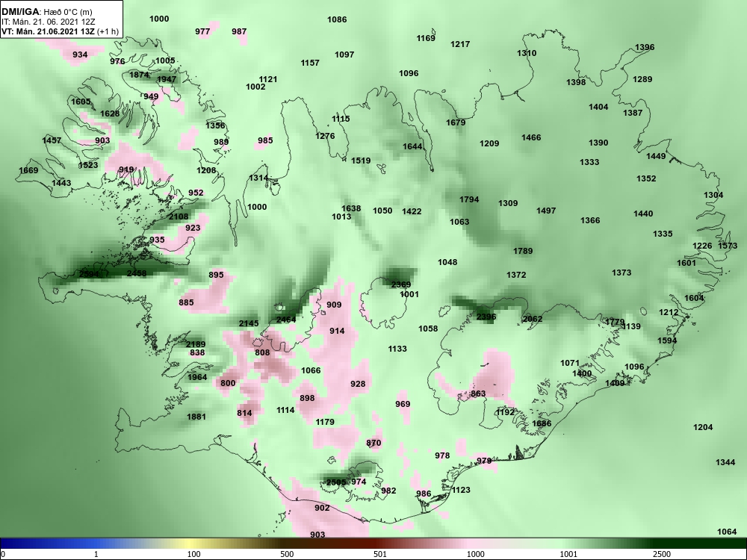Click the map value 1133

click(397, 349)
